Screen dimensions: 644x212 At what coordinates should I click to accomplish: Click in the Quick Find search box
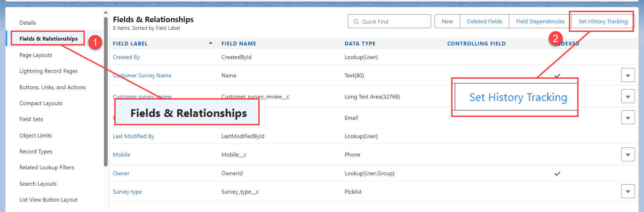pyautogui.click(x=390, y=21)
